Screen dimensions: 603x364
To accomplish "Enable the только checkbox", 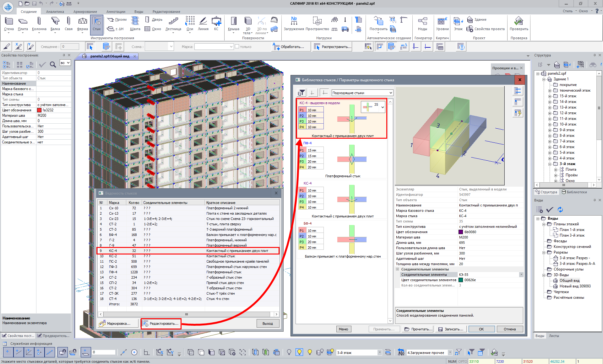I will [237, 47].
